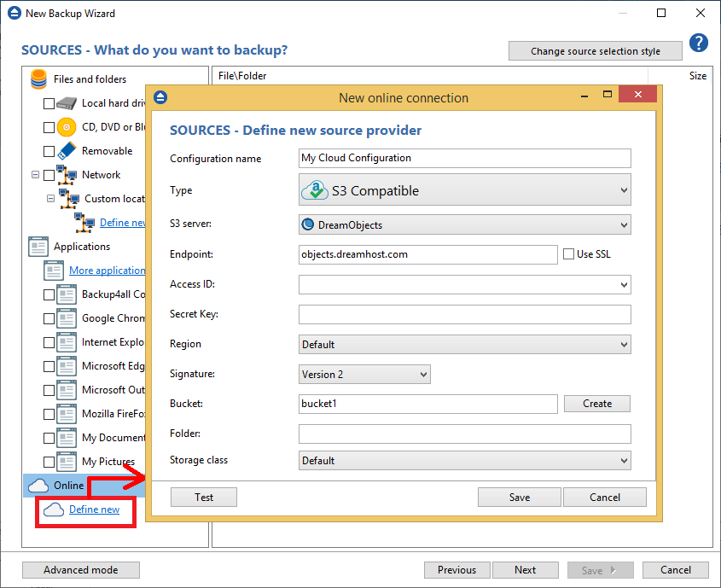Screen dimensions: 721x588
Task: Click Define new link under Online
Action: coord(94,509)
